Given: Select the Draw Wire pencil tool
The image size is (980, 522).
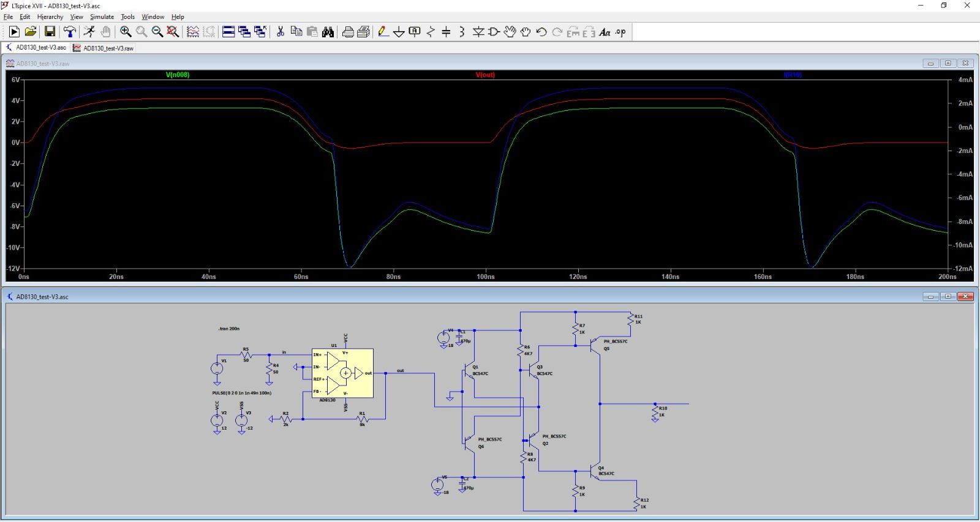Looking at the screenshot, I should (x=383, y=32).
